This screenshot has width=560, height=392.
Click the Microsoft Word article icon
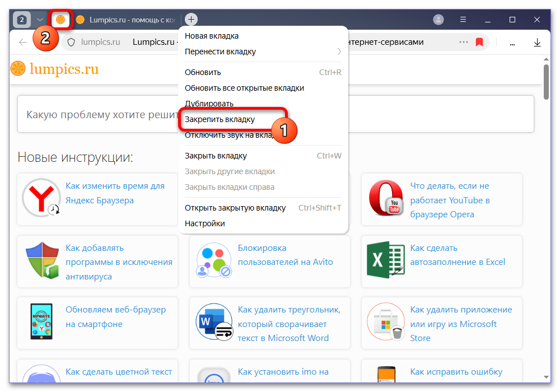[214, 321]
